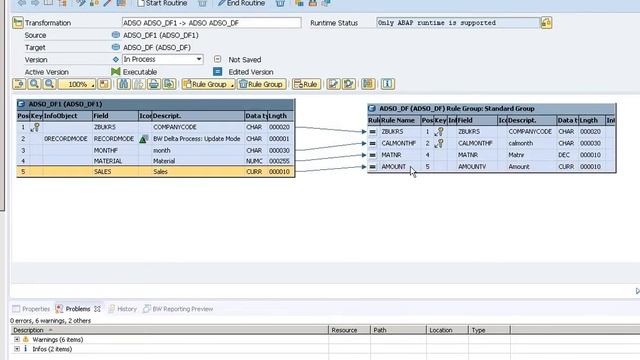The width and height of the screenshot is (640, 360).
Task: Click the Resource column header in Problems
Action: 349,330
